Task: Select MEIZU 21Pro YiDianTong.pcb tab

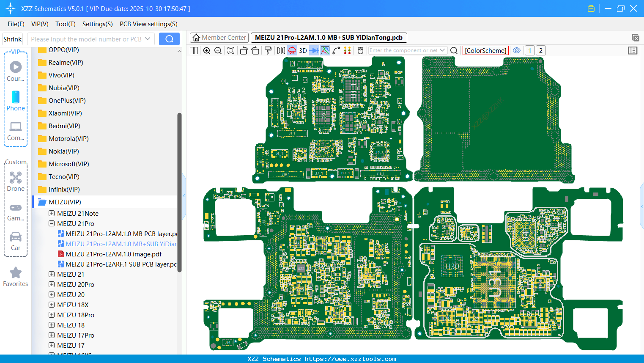Action: (329, 38)
